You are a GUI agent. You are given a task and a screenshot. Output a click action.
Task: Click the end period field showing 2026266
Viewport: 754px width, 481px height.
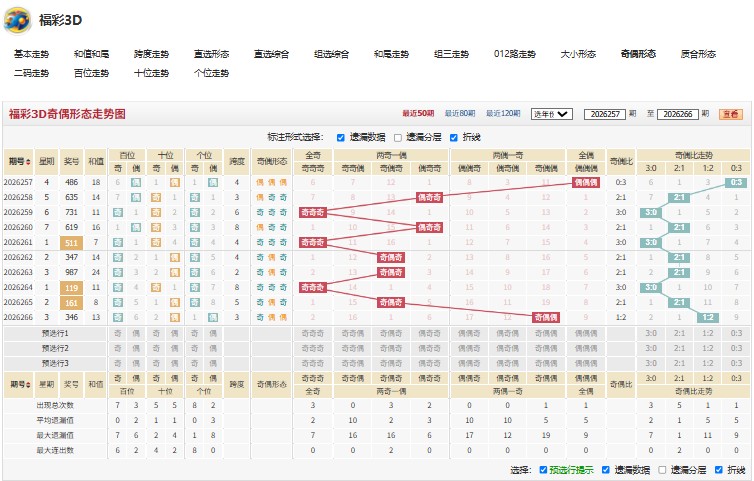click(x=678, y=114)
